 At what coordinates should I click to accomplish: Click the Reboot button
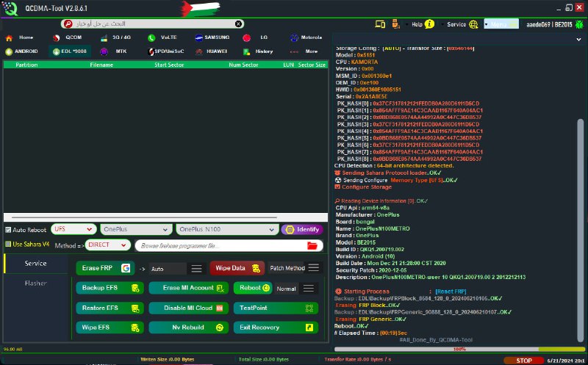[x=253, y=288]
